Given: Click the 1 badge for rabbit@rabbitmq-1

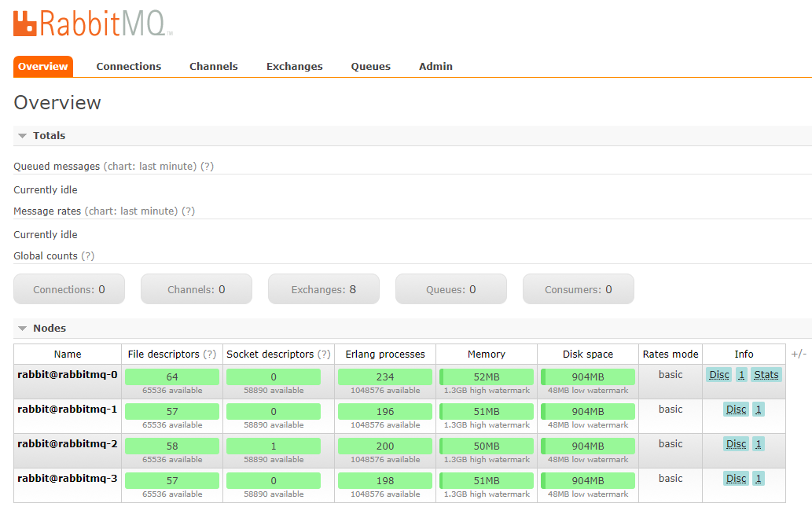Looking at the screenshot, I should coord(758,410).
